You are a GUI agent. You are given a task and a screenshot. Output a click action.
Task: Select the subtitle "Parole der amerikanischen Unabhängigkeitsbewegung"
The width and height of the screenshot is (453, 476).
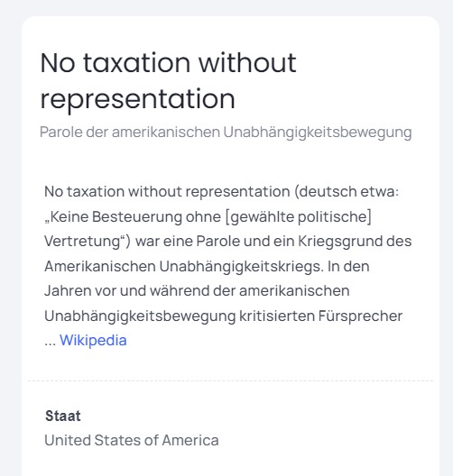[226, 133]
